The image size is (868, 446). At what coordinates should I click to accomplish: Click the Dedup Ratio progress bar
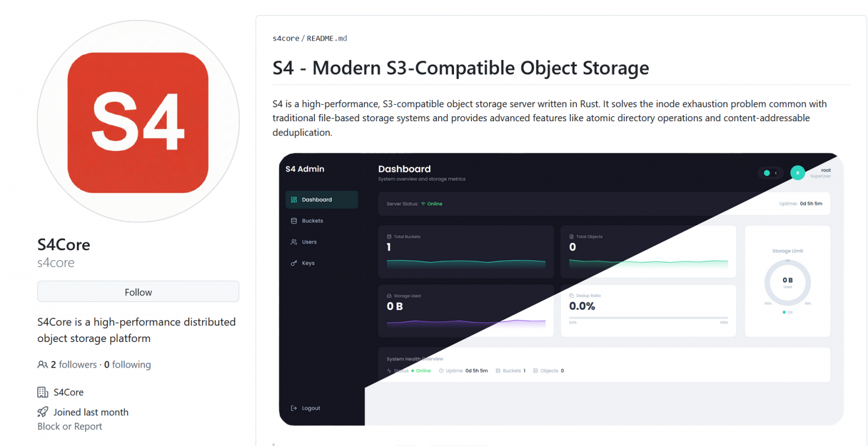(648, 318)
